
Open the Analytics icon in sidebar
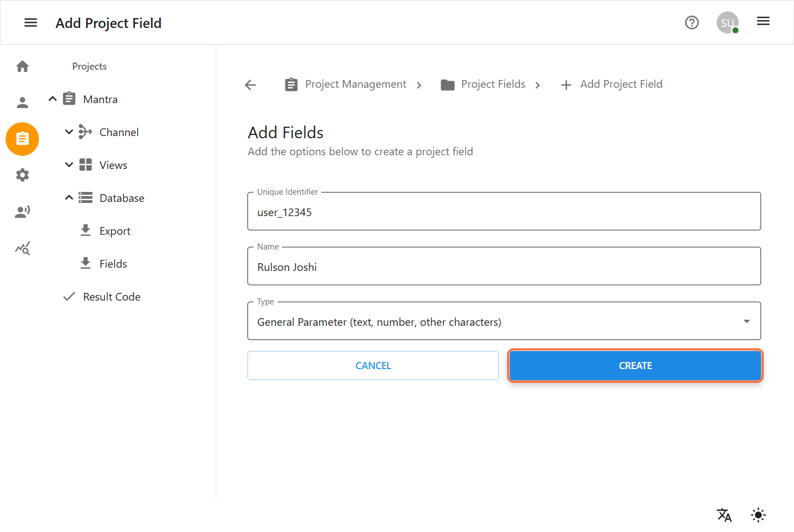22,248
